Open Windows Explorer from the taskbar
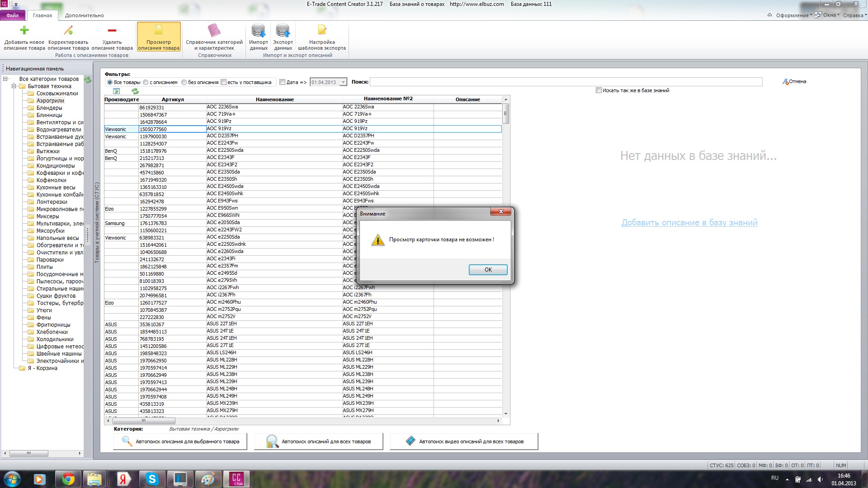This screenshot has width=868, height=488. [x=94, y=479]
